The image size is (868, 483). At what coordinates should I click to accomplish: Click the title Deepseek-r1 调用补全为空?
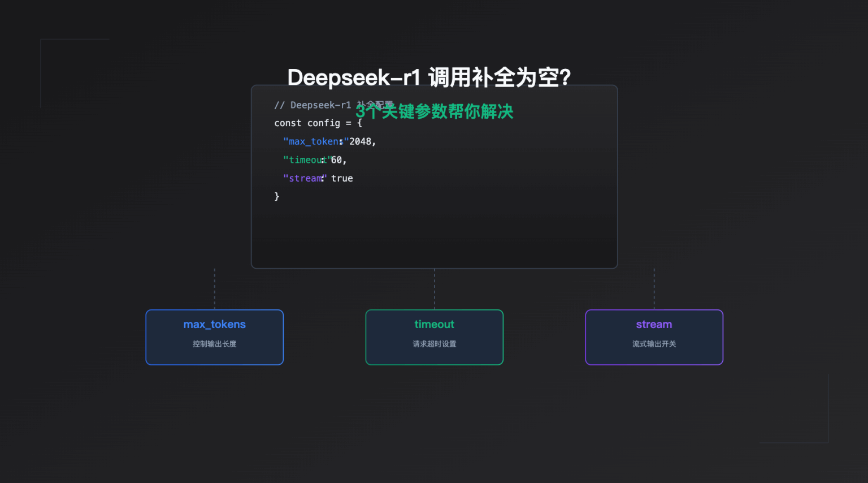[429, 77]
